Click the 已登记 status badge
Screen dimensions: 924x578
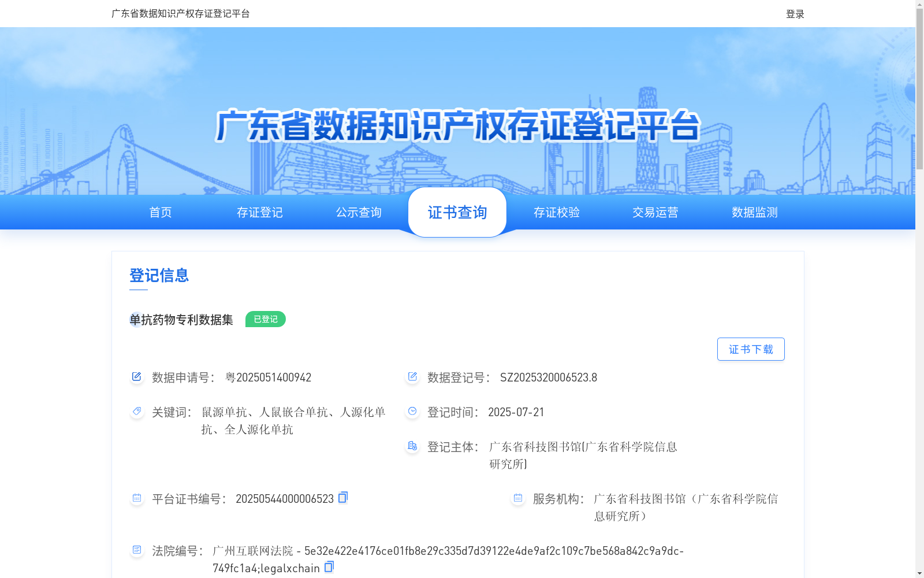click(x=266, y=319)
